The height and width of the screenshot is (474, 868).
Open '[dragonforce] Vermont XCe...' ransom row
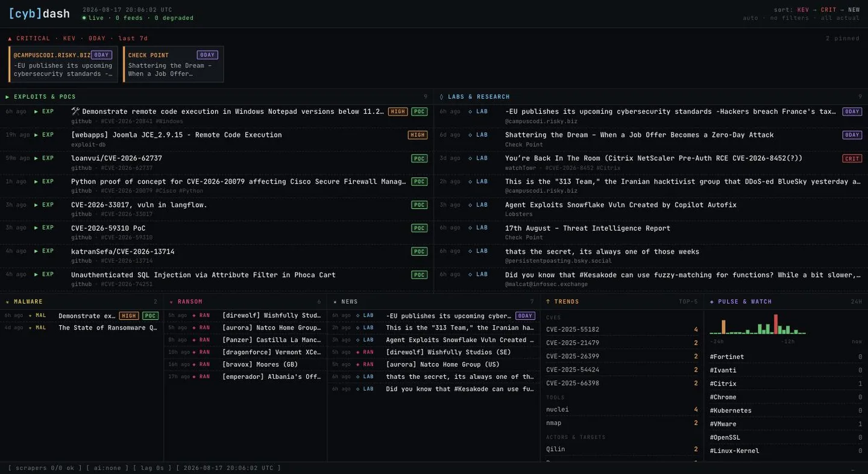[245, 352]
